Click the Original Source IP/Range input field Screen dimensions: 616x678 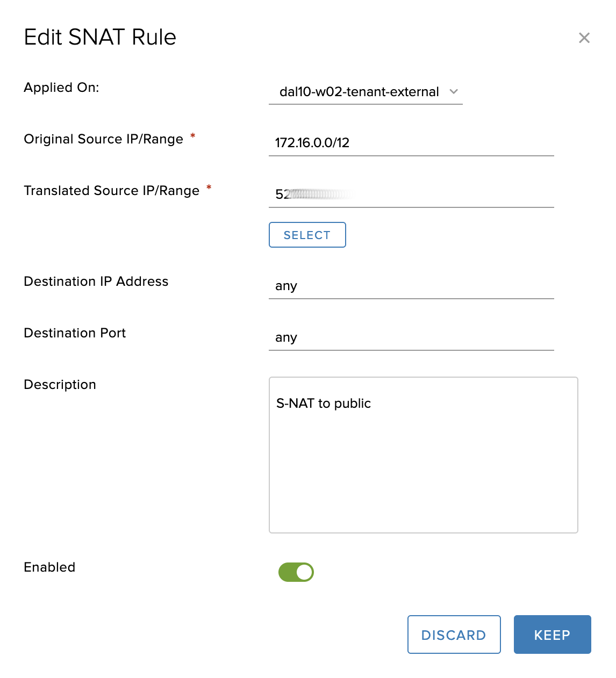click(x=411, y=143)
